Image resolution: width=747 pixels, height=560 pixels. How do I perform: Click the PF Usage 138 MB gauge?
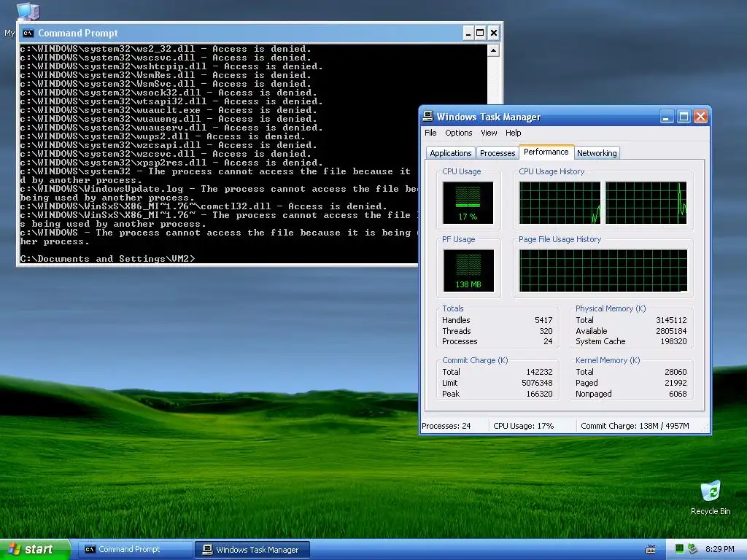point(468,271)
